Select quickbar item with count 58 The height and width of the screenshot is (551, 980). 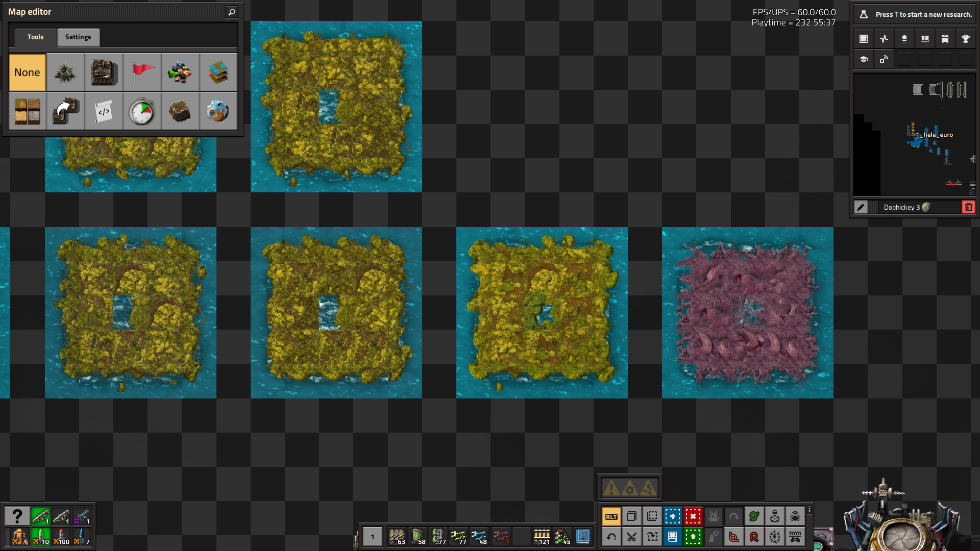418,537
